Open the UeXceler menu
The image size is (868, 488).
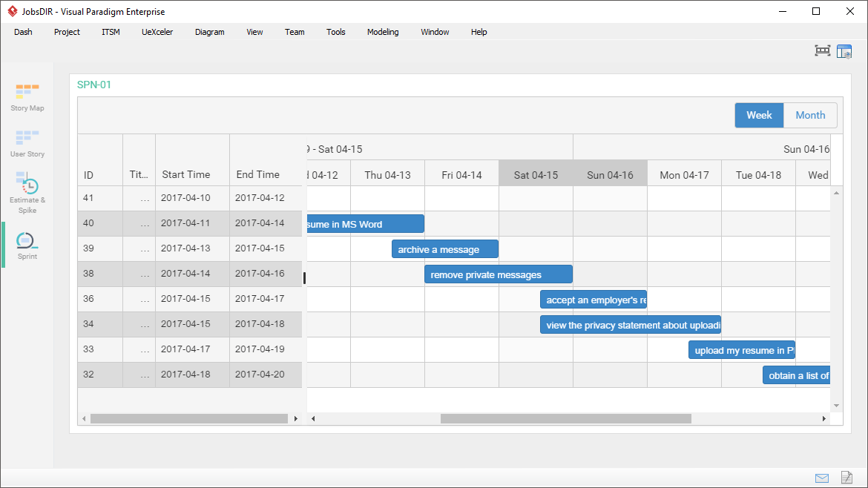[x=157, y=32]
